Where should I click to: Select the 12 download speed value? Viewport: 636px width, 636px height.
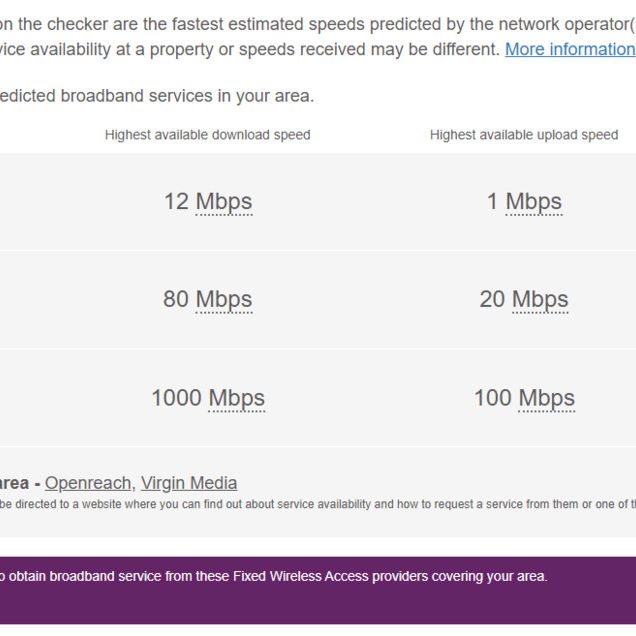[x=176, y=201]
